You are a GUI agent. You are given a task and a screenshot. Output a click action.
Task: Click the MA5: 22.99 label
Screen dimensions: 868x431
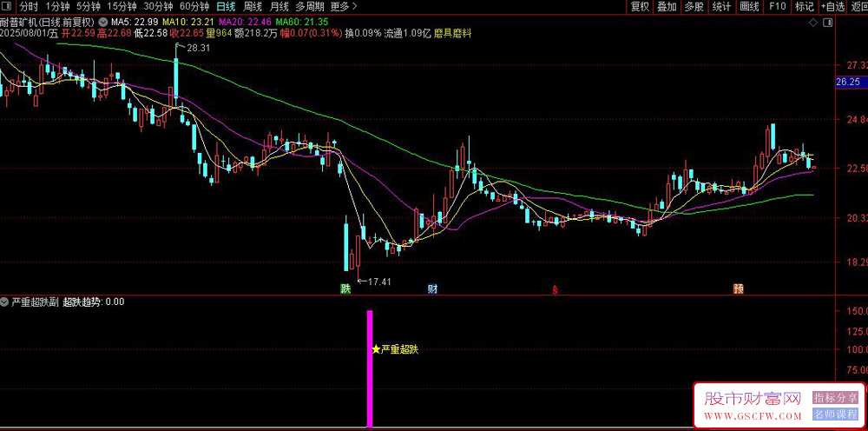[x=135, y=23]
